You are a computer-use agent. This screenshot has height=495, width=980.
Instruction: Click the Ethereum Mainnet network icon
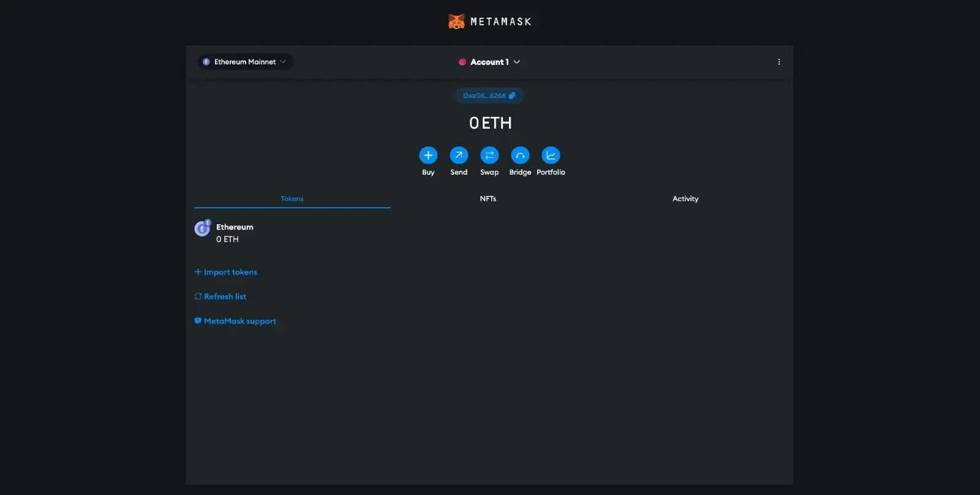coord(206,62)
